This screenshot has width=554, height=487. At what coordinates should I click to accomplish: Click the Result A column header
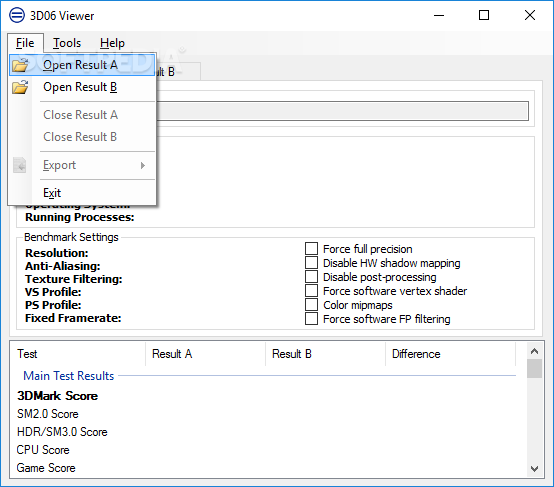[205, 354]
